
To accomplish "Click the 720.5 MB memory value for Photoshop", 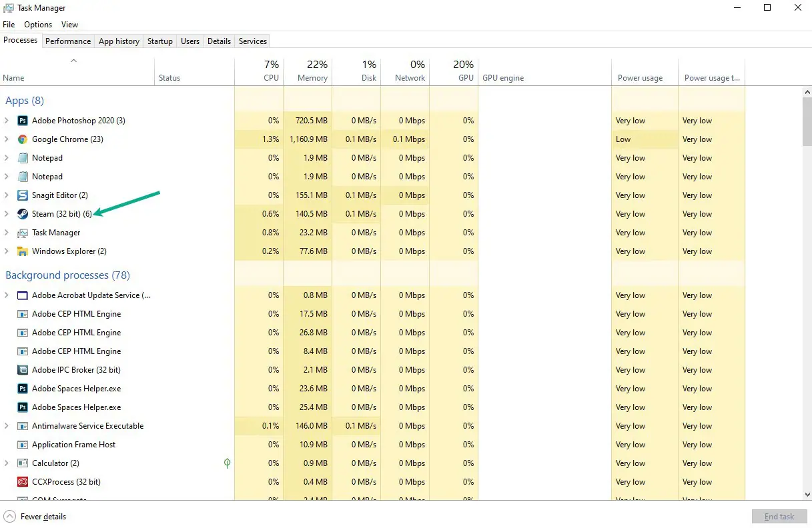I will (312, 121).
